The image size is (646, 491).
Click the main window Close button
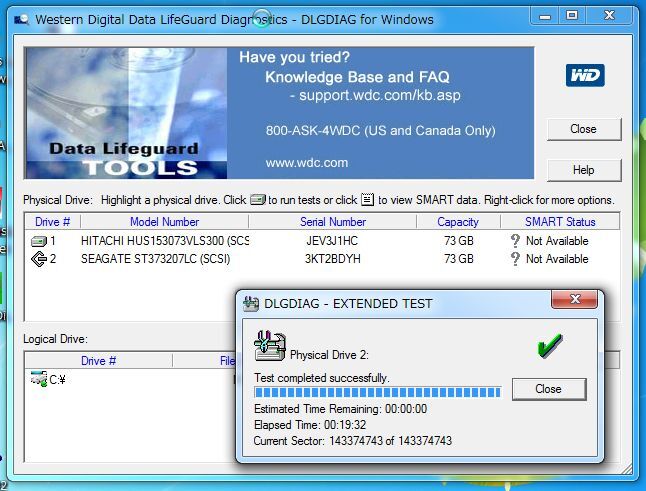(x=584, y=129)
